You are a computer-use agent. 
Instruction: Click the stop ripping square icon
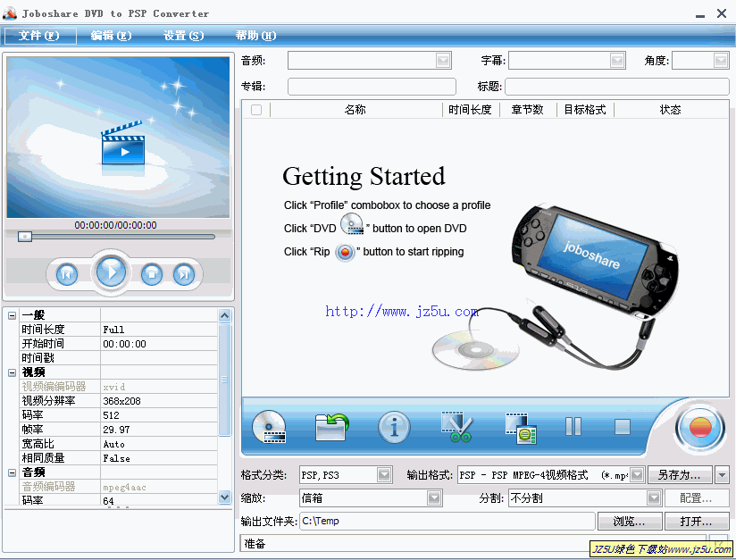coord(623,427)
